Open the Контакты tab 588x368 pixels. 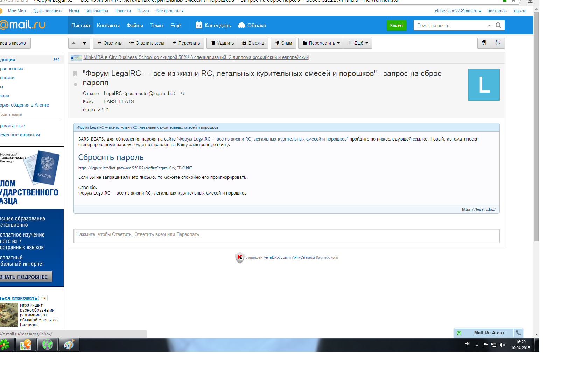[108, 25]
